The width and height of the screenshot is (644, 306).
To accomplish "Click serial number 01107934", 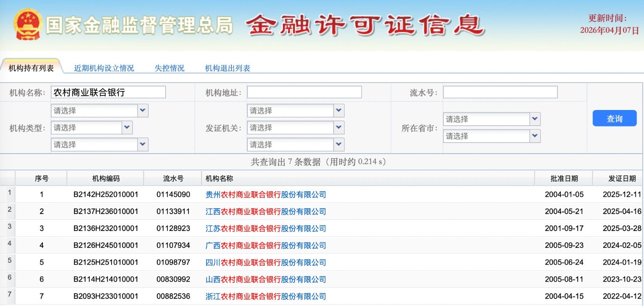I will click(173, 245).
